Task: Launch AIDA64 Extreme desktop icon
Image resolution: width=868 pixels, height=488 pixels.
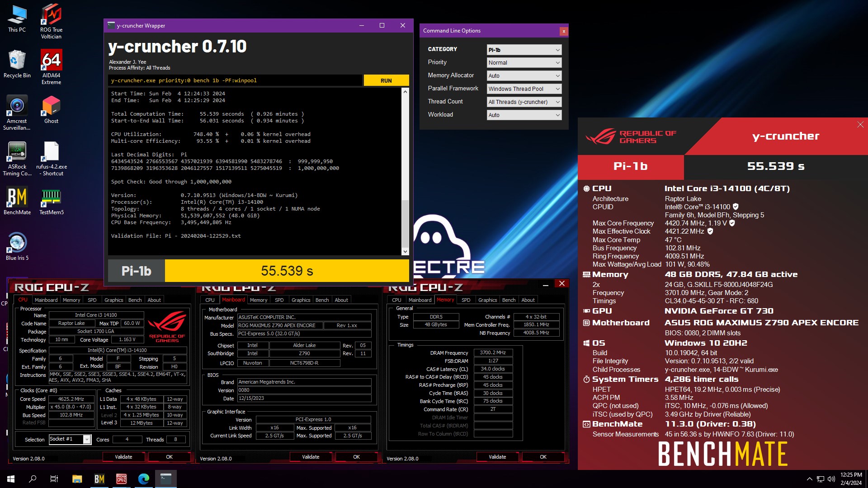Action: [51, 67]
